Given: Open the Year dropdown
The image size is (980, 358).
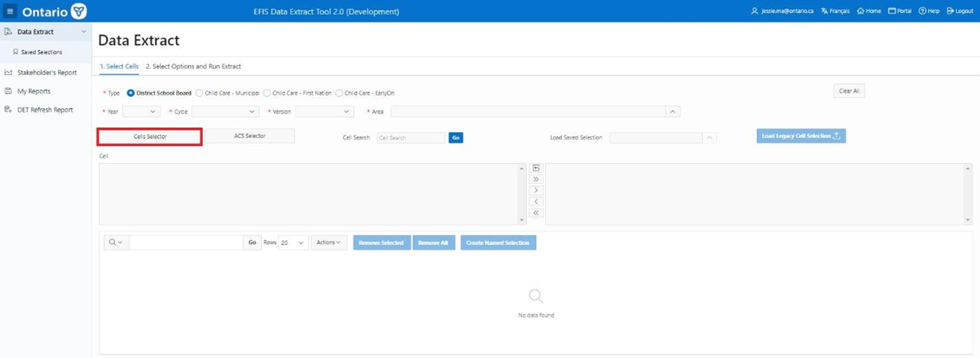Looking at the screenshot, I should [141, 112].
